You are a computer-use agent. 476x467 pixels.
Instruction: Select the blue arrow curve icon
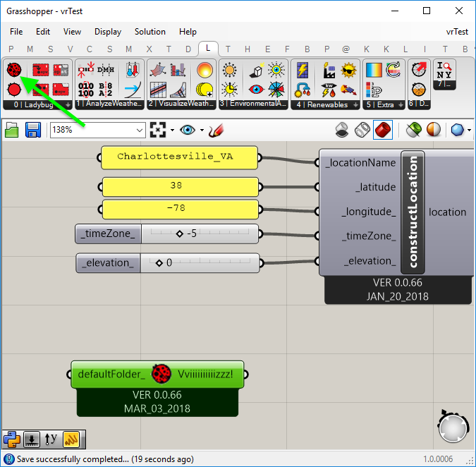pyautogui.click(x=133, y=90)
